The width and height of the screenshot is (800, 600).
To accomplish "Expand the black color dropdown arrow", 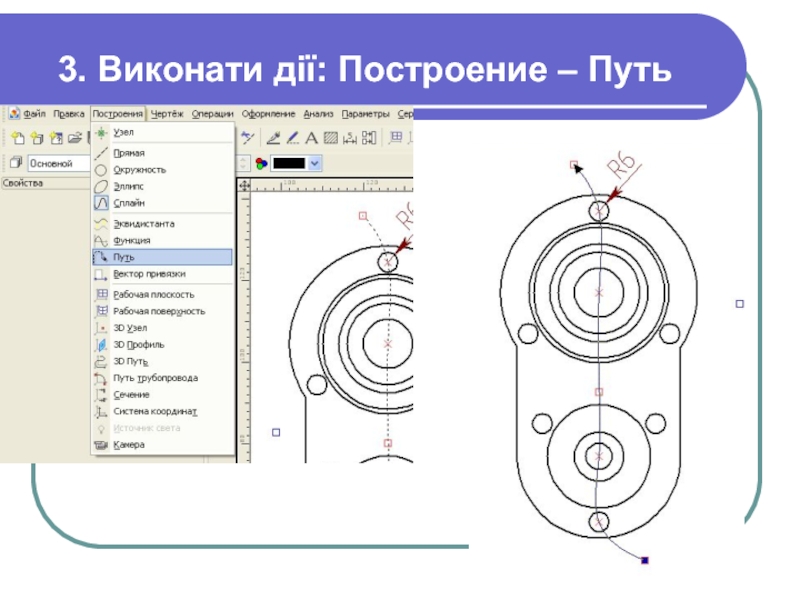I will click(x=315, y=163).
